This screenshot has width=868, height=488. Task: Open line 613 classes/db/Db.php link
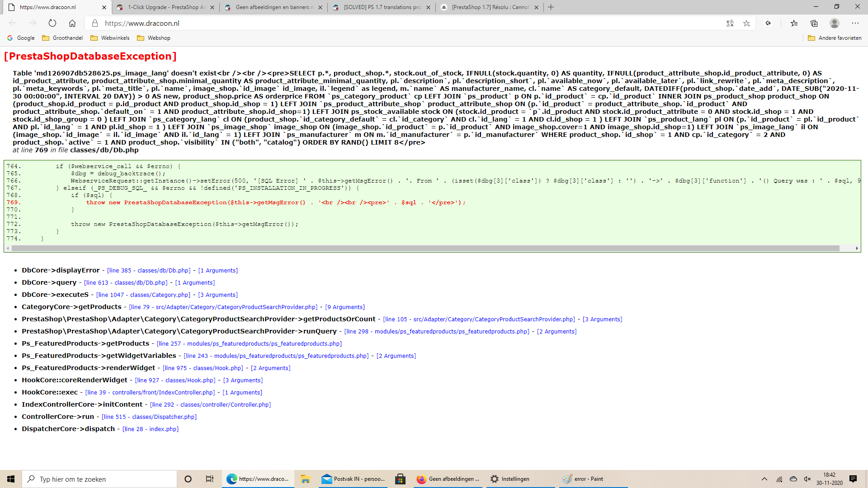tap(126, 283)
